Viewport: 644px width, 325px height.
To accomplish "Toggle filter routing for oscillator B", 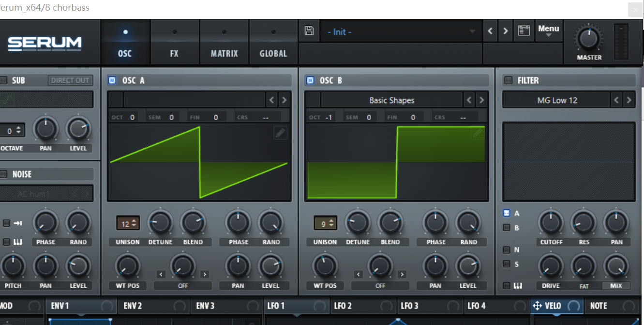I will 507,228.
